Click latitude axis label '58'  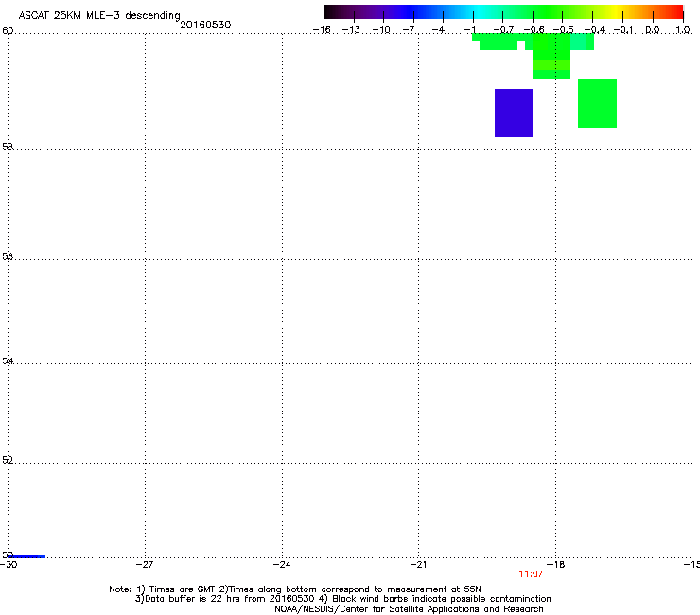click(x=8, y=147)
